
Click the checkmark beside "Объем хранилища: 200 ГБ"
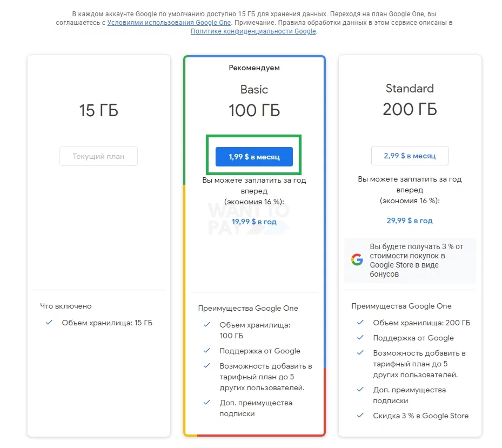359,323
